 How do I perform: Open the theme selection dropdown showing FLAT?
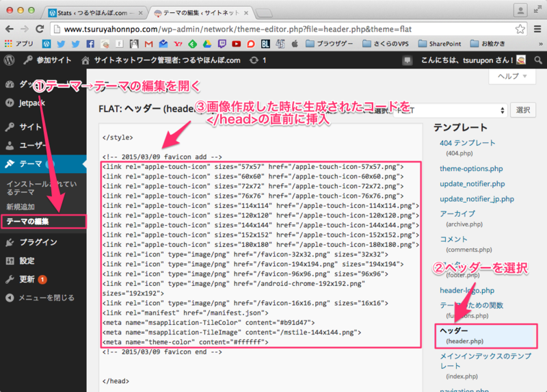pyautogui.click(x=451, y=110)
